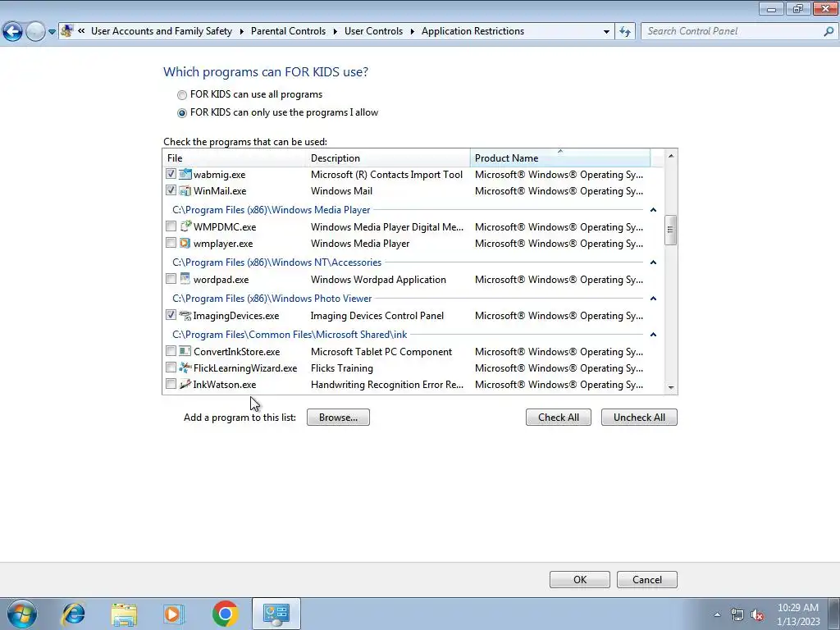Click the WinMail.exe file icon
840x630 pixels.
pyautogui.click(x=185, y=190)
